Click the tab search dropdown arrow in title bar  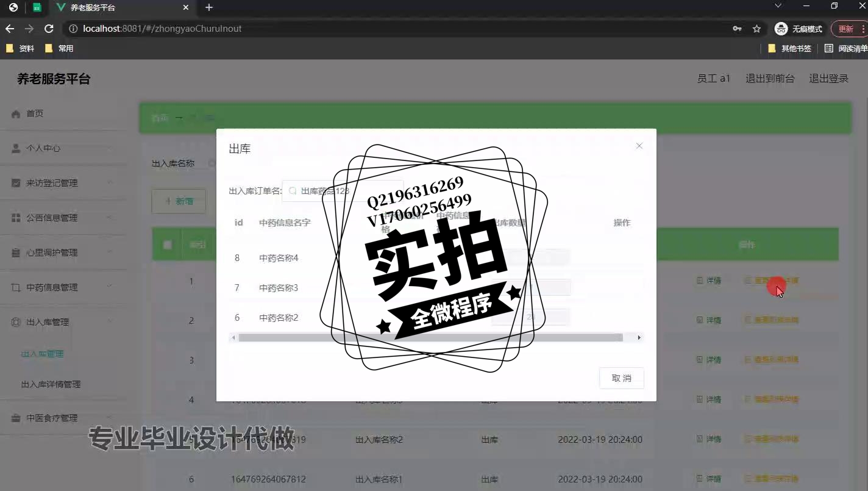click(x=778, y=5)
